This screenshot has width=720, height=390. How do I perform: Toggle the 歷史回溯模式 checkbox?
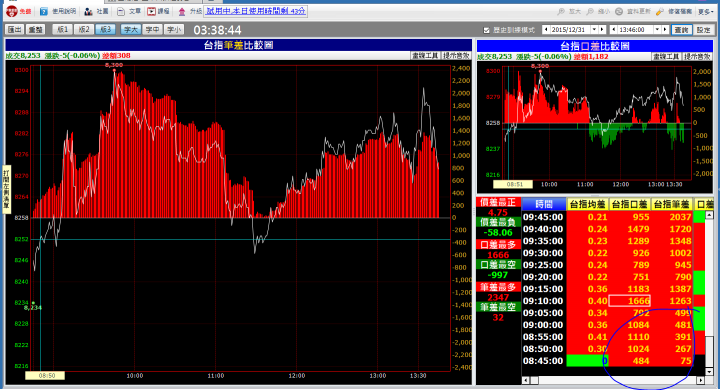(x=486, y=30)
